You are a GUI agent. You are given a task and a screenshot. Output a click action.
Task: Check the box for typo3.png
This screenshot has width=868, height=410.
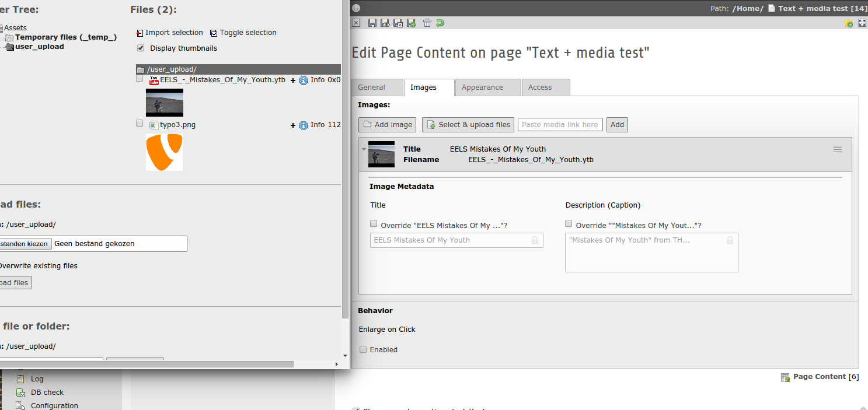(140, 123)
